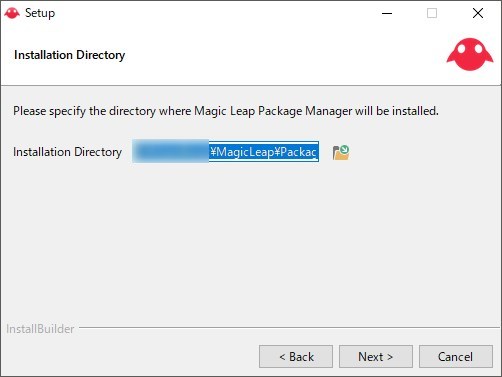Screen dimensions: 502x377
Task: Click the bold Installation Directory heading
Action: pos(70,55)
